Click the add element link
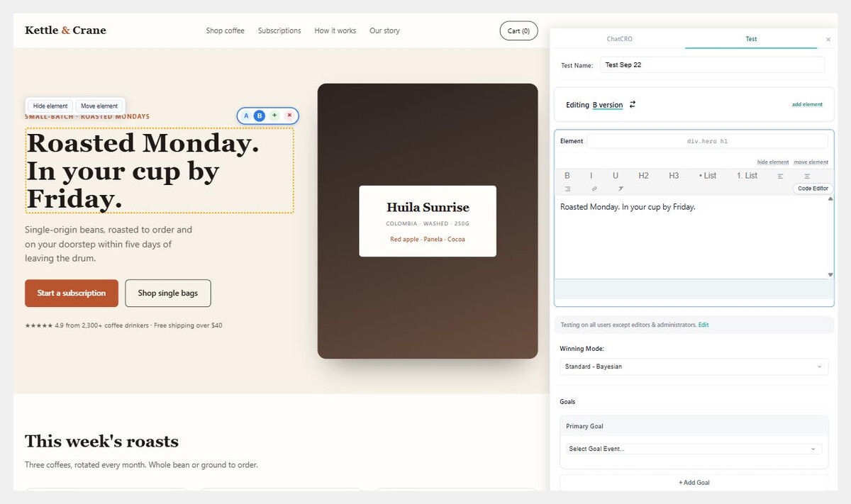 807,104
